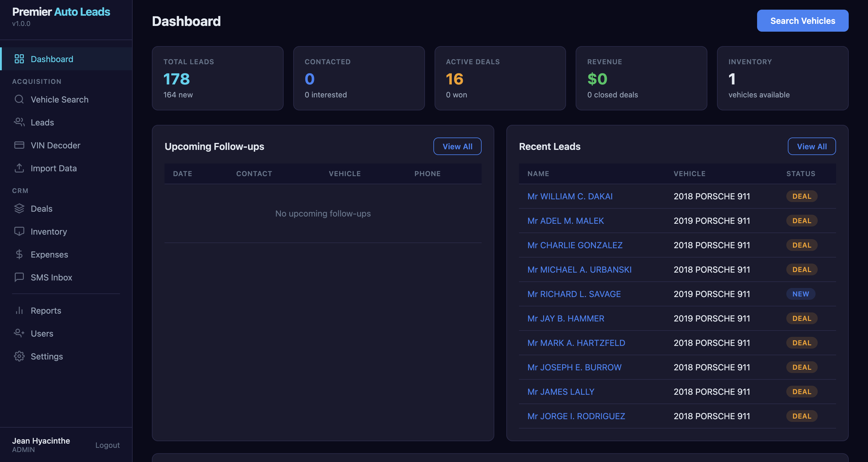Click the NAME column header in Recent Leads
This screenshot has width=868, height=462.
click(538, 173)
